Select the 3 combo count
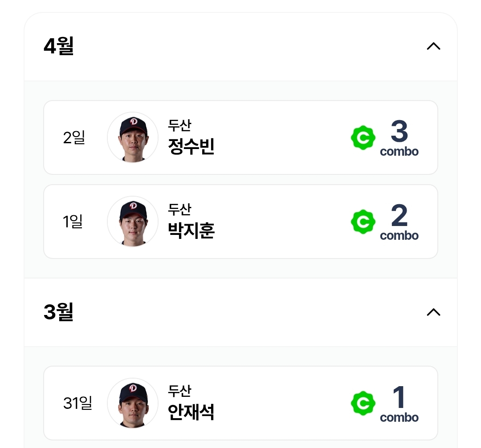Screen dimensions: 481x448 click(399, 132)
